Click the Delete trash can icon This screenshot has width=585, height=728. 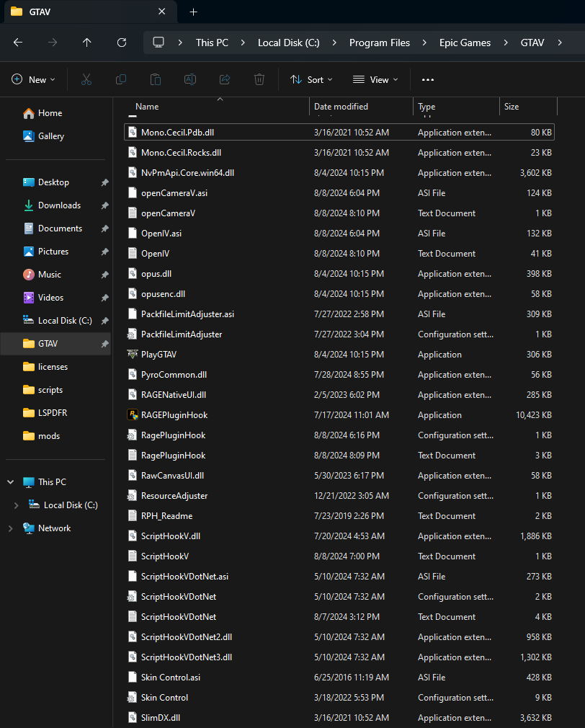click(259, 79)
